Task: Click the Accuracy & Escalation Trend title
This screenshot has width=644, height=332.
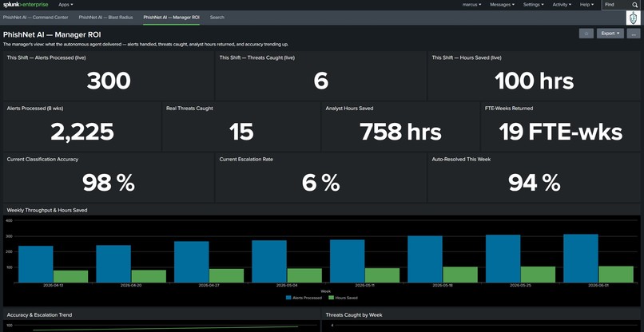Action: click(39, 315)
